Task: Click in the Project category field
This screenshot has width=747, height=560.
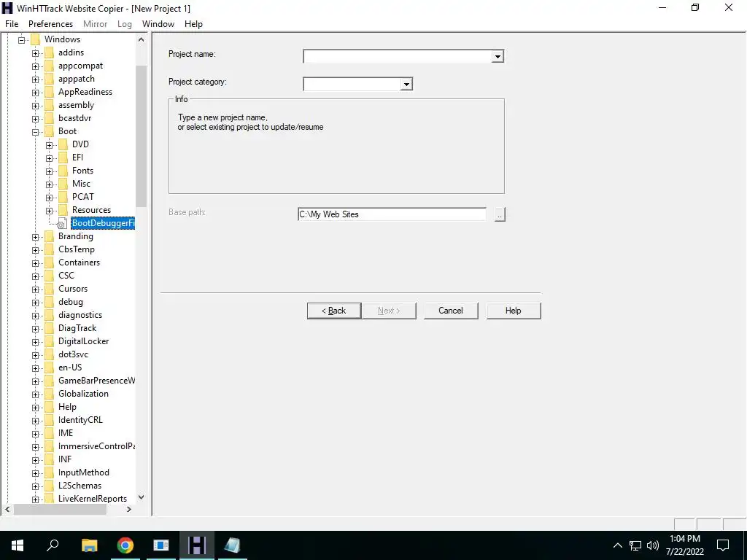Action: point(352,85)
